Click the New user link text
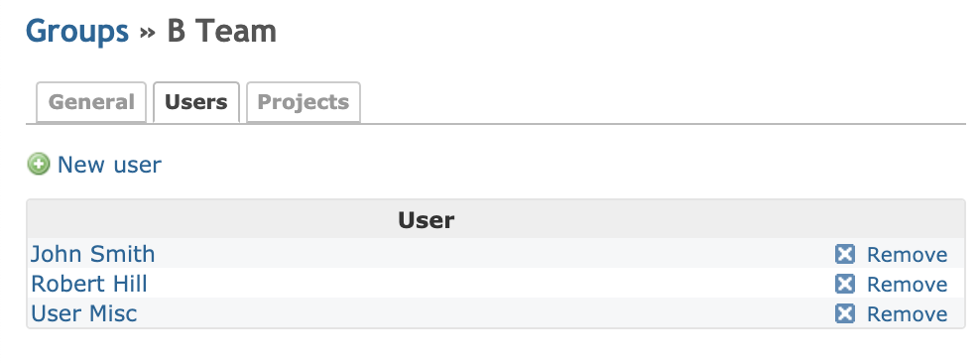Viewport: 980px width, 363px height. click(x=109, y=165)
